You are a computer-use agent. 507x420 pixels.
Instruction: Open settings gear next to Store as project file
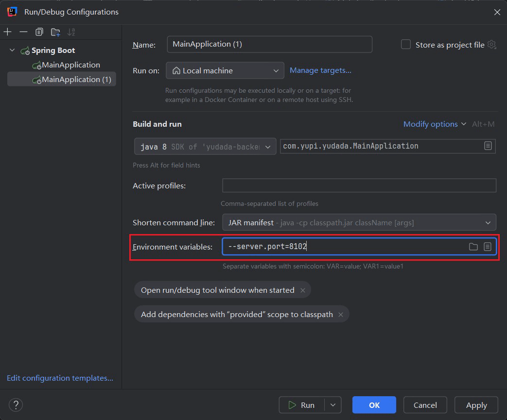(491, 45)
